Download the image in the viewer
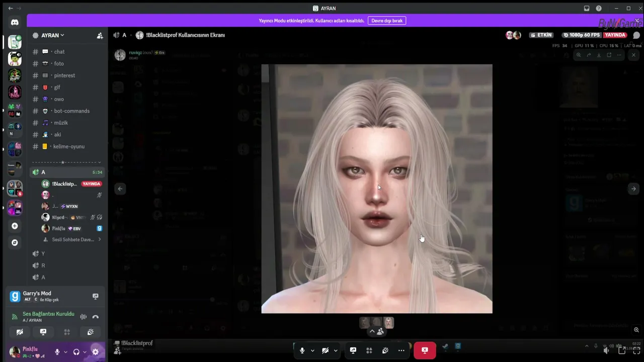The image size is (644, 362). tap(599, 55)
